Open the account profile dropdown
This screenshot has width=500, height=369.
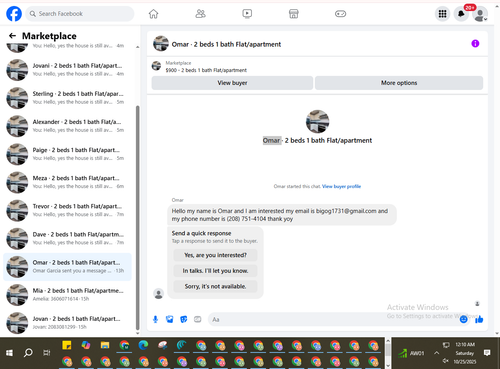(480, 14)
